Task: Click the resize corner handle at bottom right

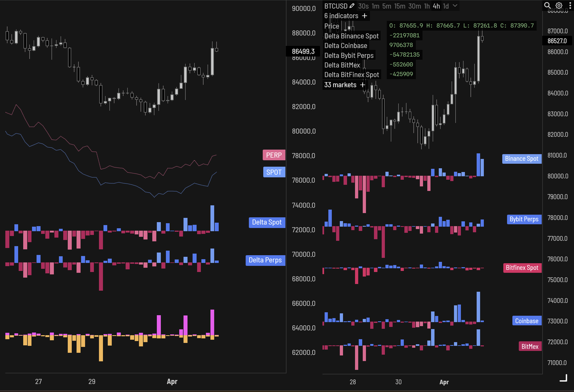Action: 564,378
